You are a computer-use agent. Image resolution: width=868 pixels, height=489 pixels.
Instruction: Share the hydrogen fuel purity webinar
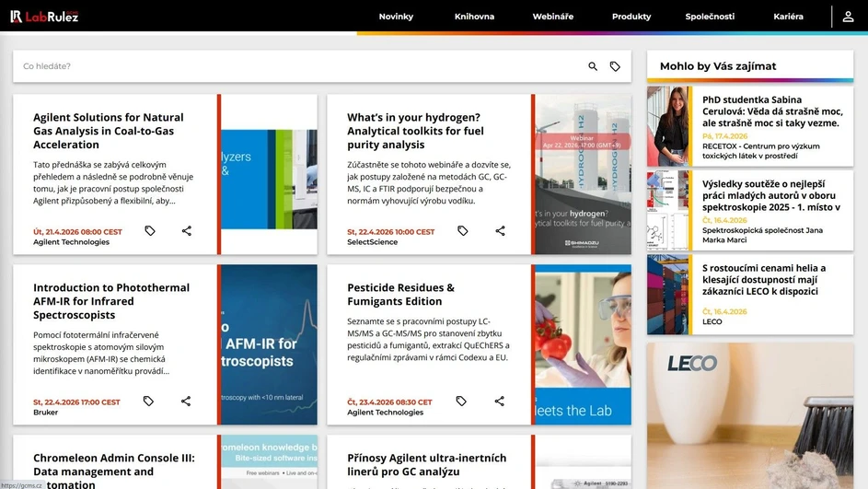tap(501, 231)
